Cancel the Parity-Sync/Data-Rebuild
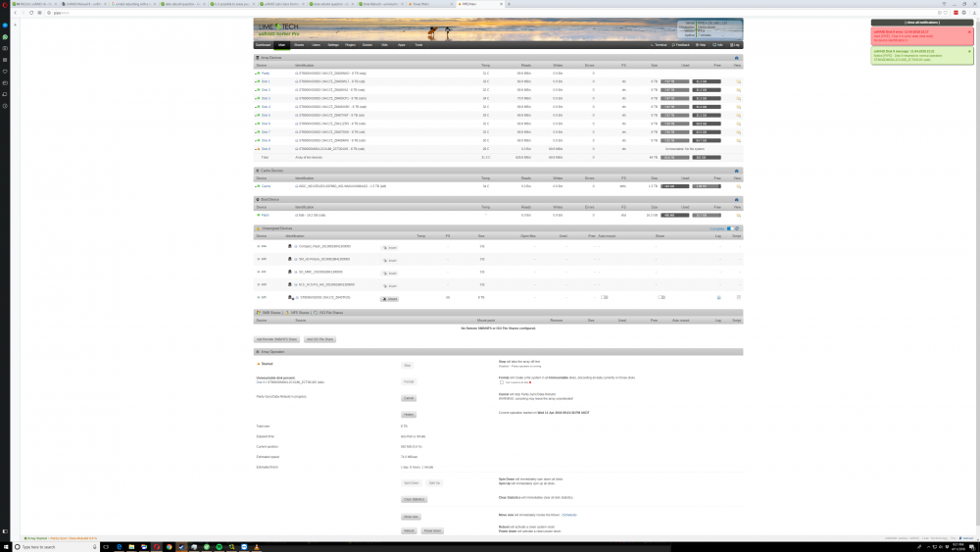Image resolution: width=980 pixels, height=552 pixels. 409,398
